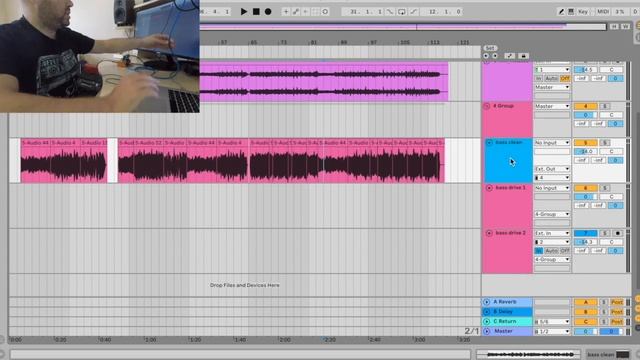This screenshot has height=360, width=640.
Task: Toggle the Lock Envelopes icon
Action: [524, 56]
